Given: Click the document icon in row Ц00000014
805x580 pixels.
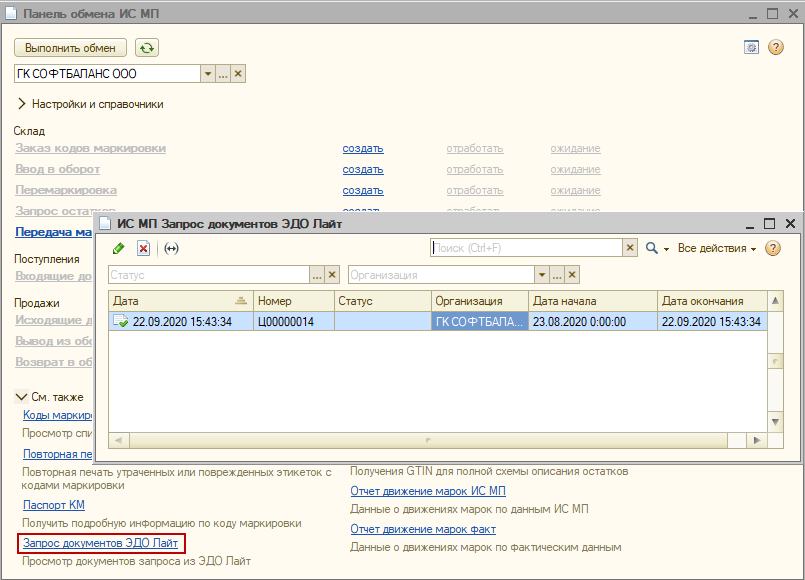Looking at the screenshot, I should click(120, 321).
